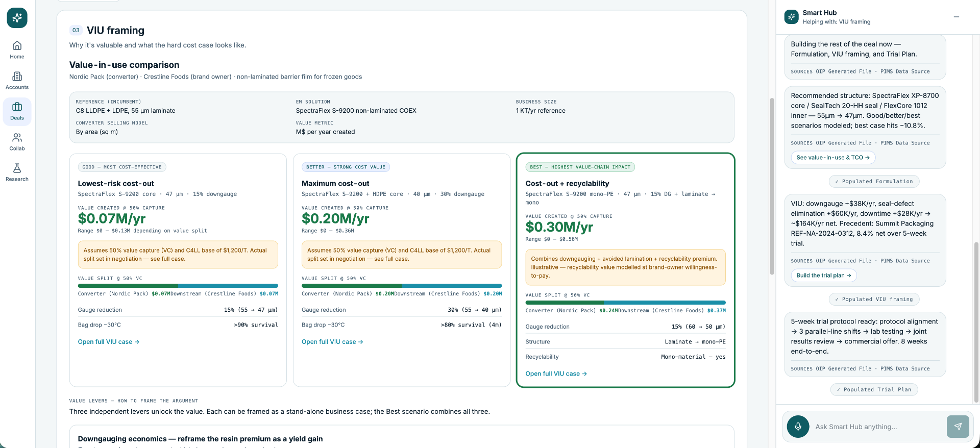Click the Cost-out + recyclability card title
Screen dimensions: 980x448
(x=567, y=184)
